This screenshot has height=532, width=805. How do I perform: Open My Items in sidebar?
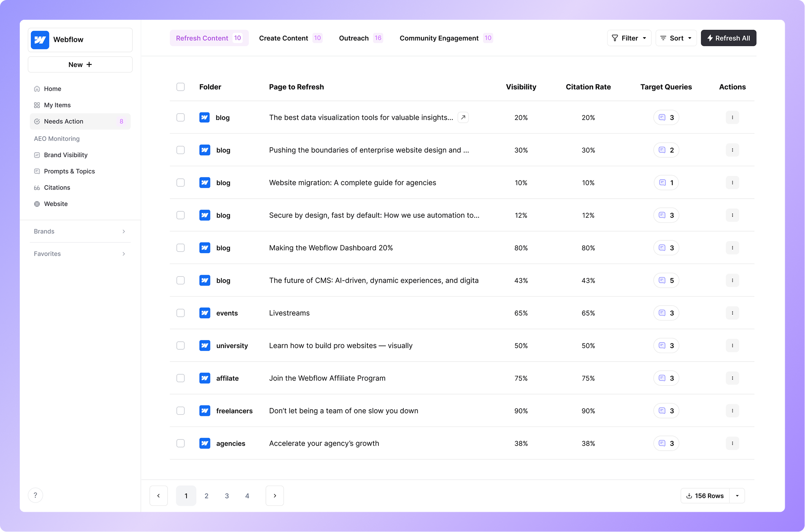[80, 105]
